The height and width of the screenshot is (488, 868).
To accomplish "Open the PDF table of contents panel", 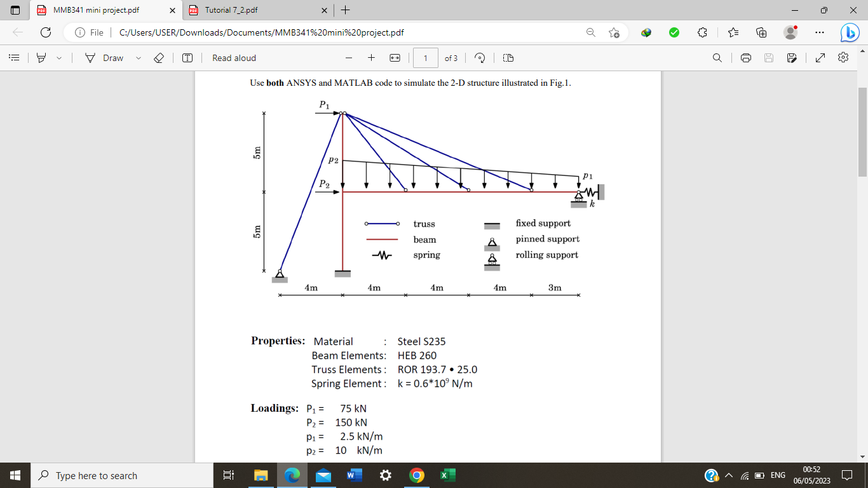I will tap(14, 58).
